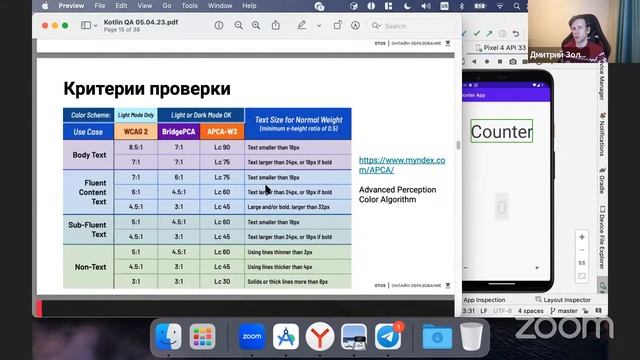Open the Device File Explorer panel

click(602, 237)
